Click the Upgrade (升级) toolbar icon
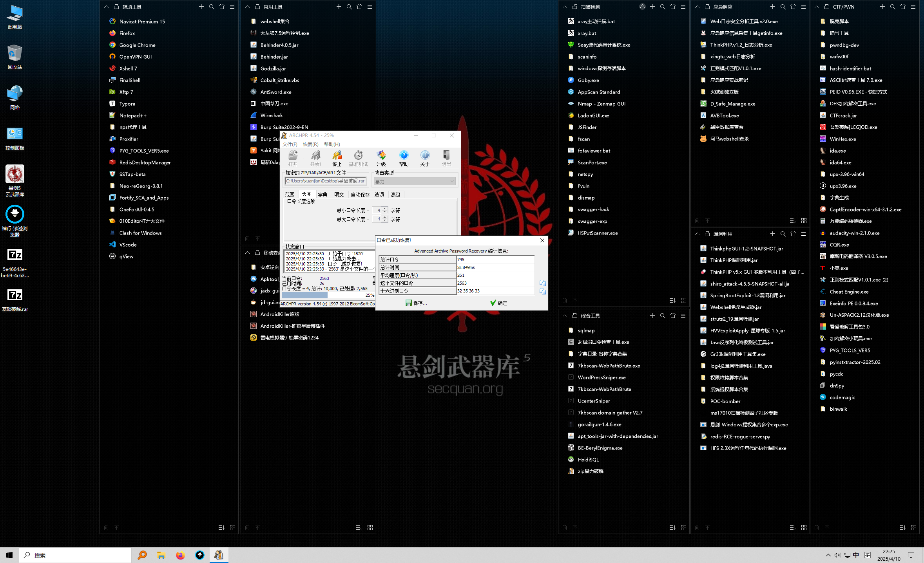This screenshot has width=924, height=563. 381,157
